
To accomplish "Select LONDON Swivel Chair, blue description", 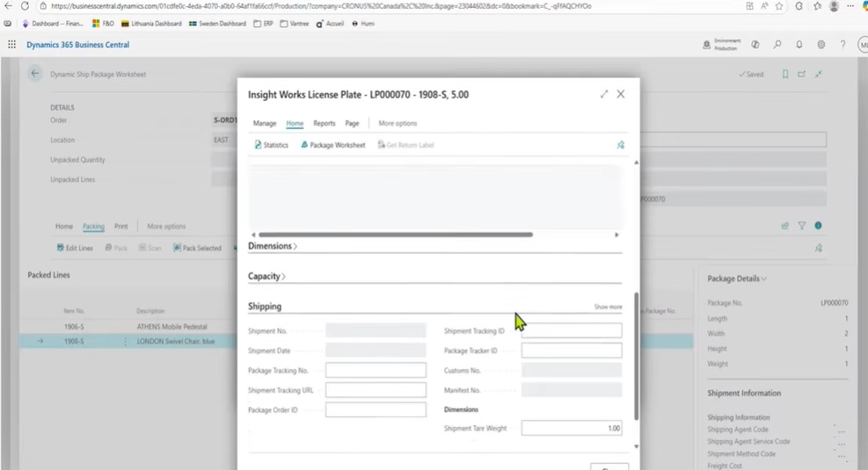I will tap(176, 341).
